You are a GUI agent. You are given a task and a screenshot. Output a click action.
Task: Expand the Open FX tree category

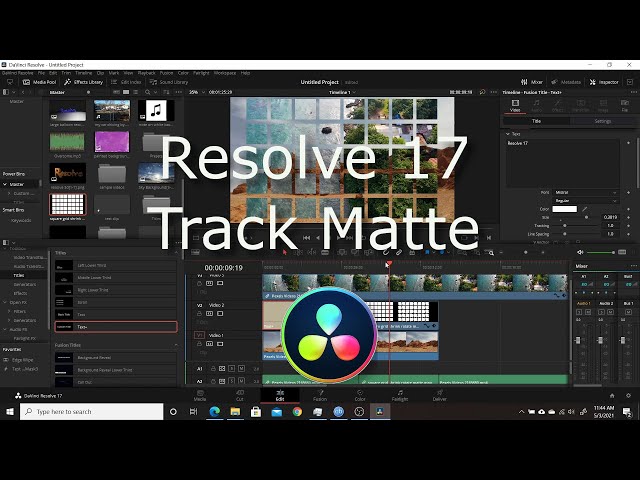[5, 302]
